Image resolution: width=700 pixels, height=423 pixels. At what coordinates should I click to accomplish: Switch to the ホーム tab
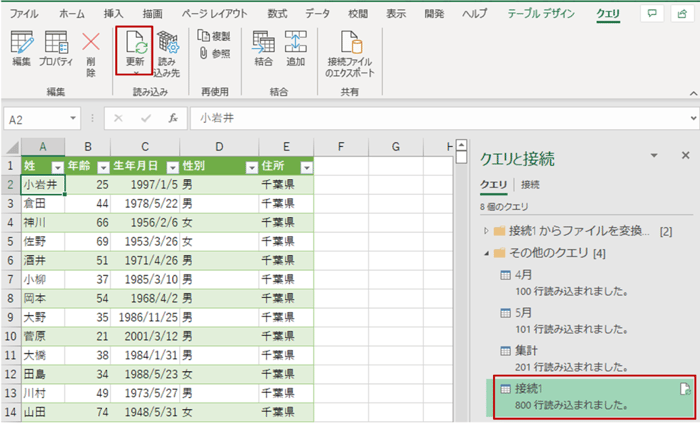pos(72,14)
